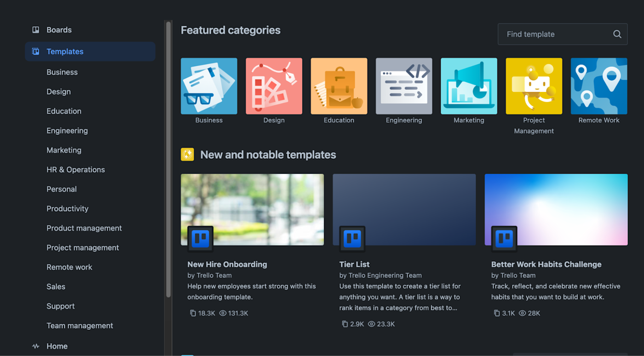
Task: Open the Engineering code window illustration
Action: click(x=404, y=86)
